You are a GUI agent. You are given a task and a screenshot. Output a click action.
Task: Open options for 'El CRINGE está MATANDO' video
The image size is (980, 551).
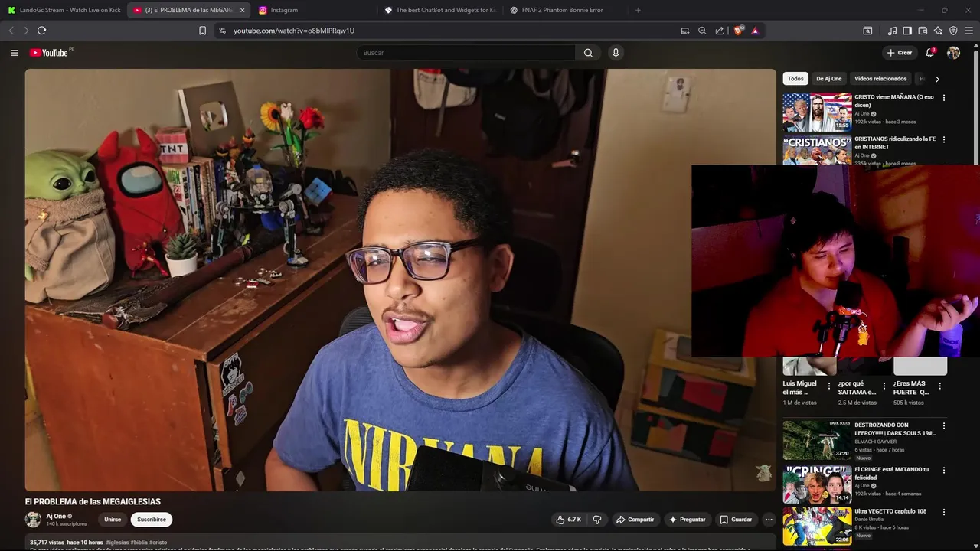pyautogui.click(x=943, y=471)
